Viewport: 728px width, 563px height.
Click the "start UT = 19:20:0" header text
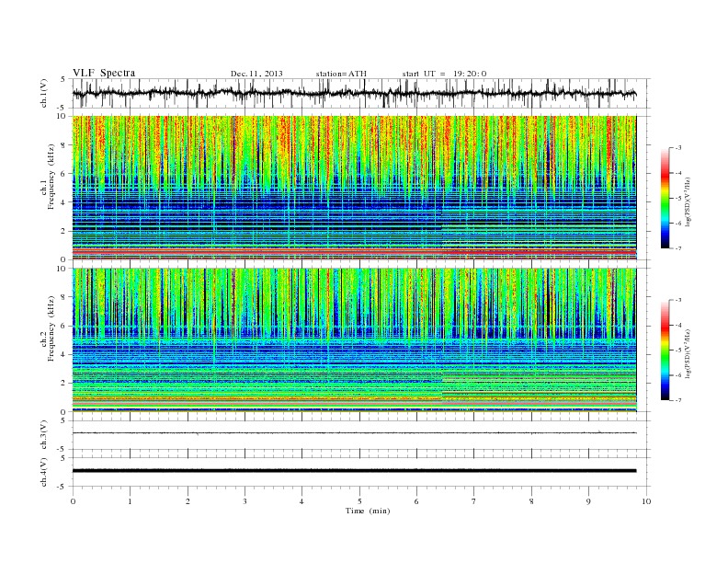(x=444, y=74)
